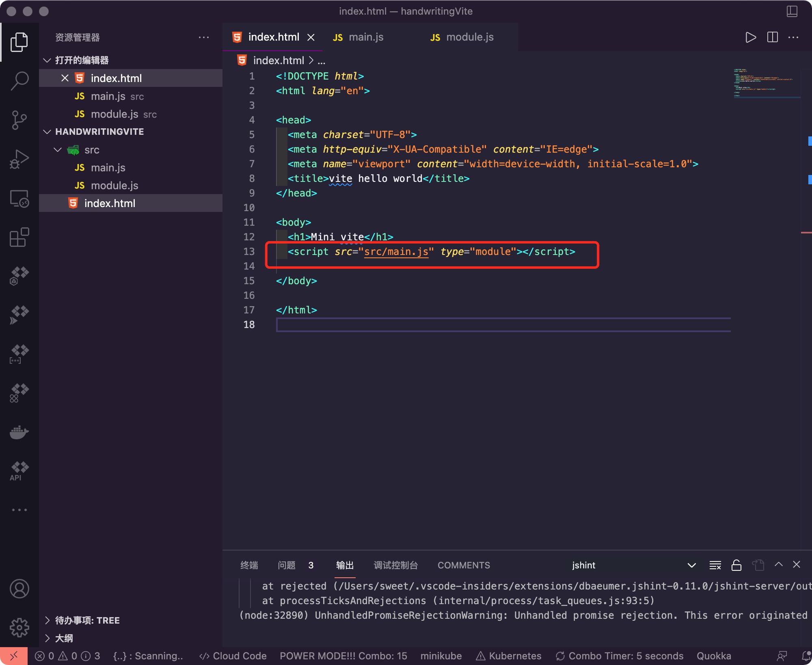Open module.js under the src folder
The width and height of the screenshot is (812, 665).
click(131, 186)
